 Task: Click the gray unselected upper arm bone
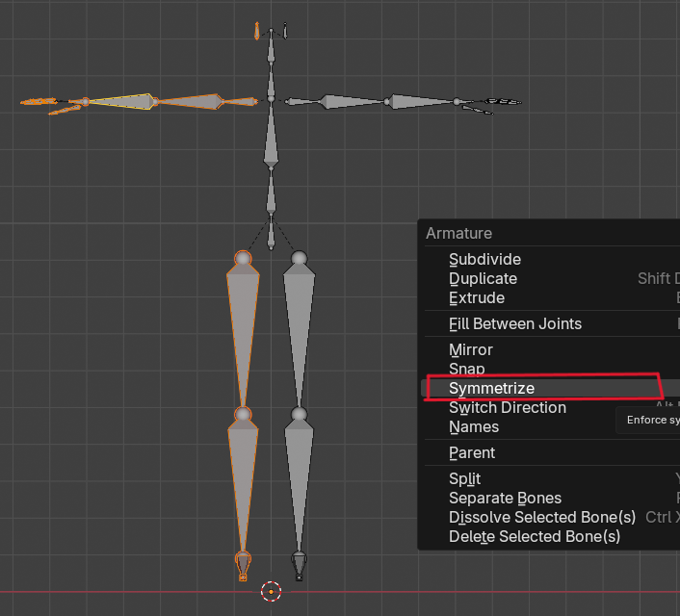(x=347, y=101)
